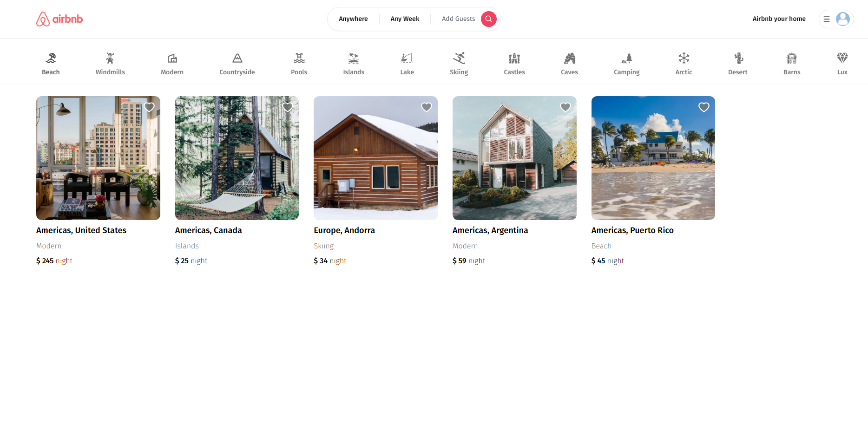This screenshot has width=868, height=423.
Task: Click Airbnb your home link
Action: [779, 19]
